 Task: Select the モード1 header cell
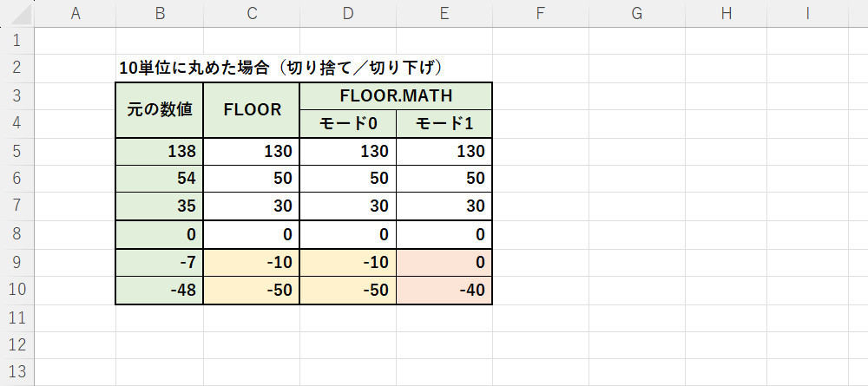(x=444, y=124)
